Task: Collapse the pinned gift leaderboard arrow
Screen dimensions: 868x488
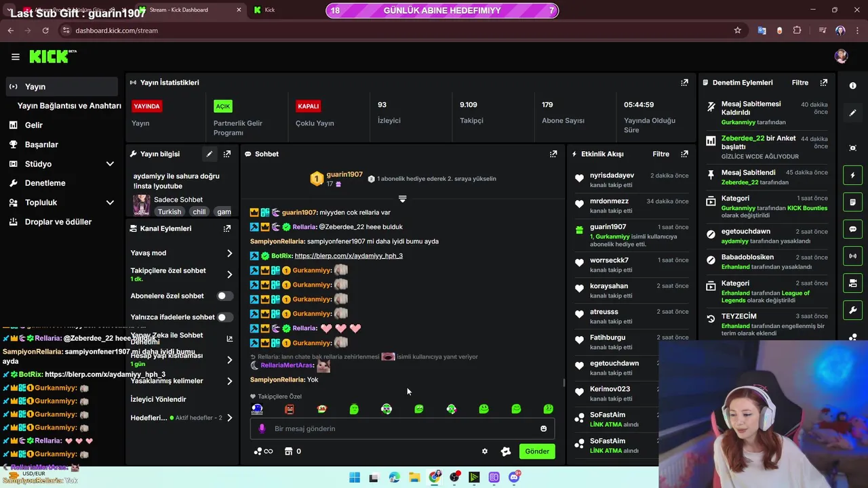Action: pyautogui.click(x=402, y=199)
